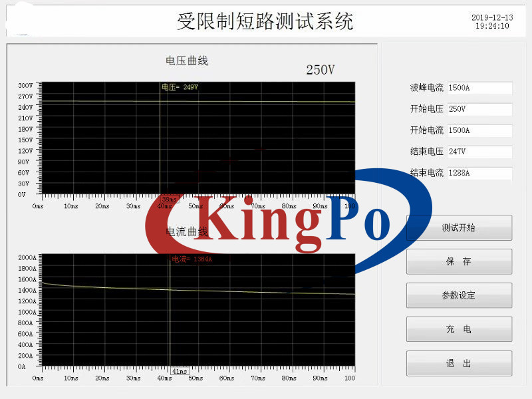
Task: Click the 电压曲线 chart title
Action: [187, 61]
